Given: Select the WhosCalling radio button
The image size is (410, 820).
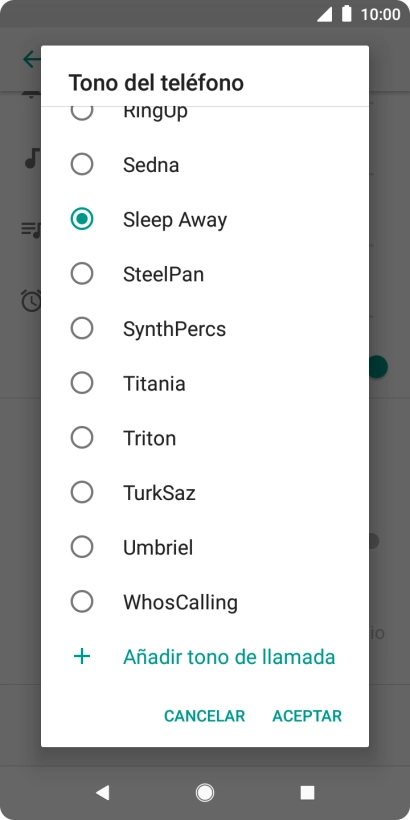Looking at the screenshot, I should (82, 601).
